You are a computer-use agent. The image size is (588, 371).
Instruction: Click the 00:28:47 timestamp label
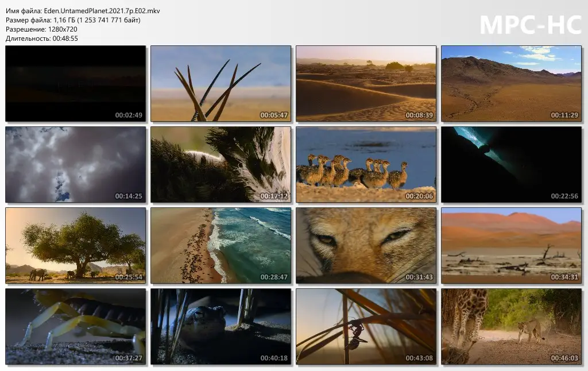click(274, 277)
